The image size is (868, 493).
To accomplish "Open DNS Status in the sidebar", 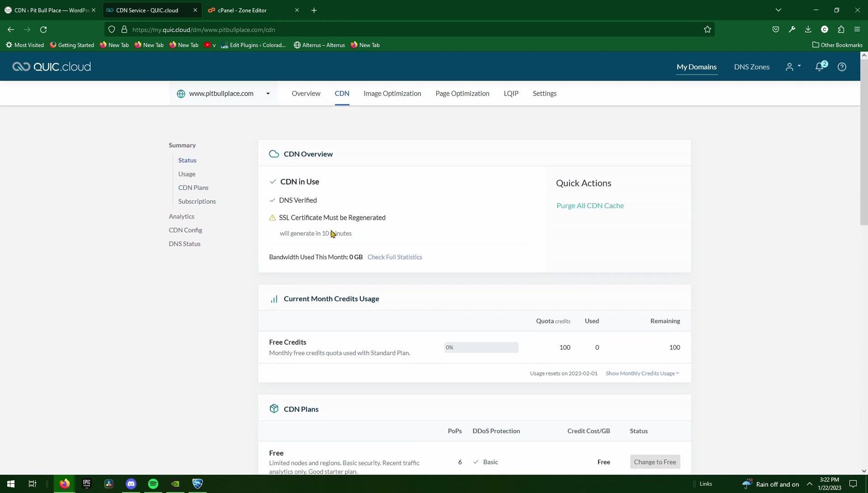I will 184,244.
